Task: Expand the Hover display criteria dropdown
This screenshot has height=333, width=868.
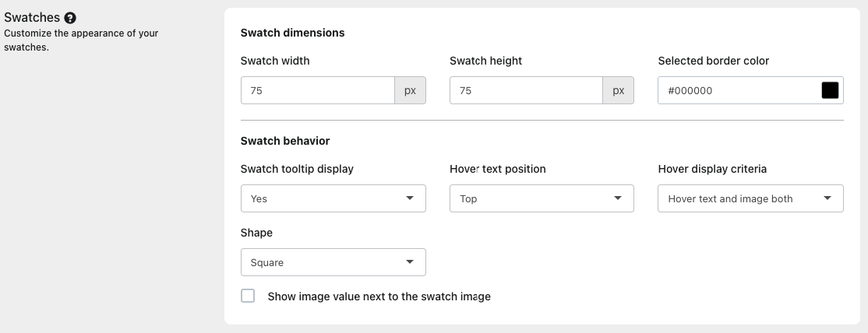Action: click(x=750, y=198)
